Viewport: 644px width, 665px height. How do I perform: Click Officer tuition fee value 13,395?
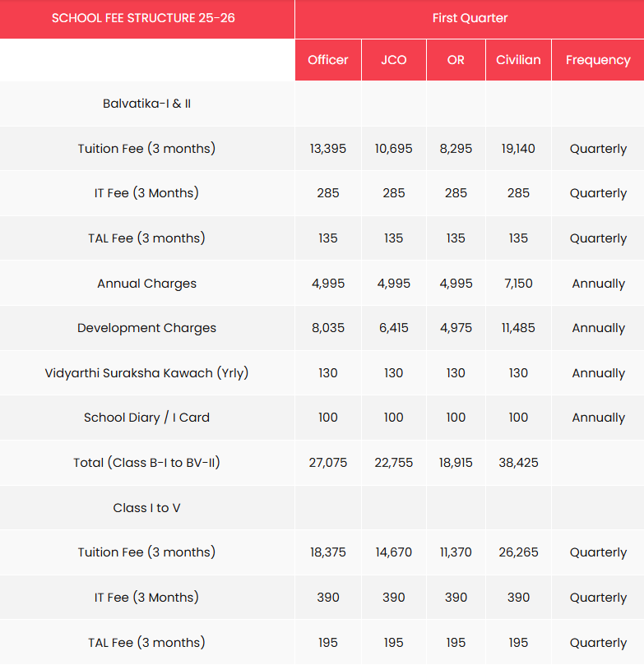click(x=328, y=149)
